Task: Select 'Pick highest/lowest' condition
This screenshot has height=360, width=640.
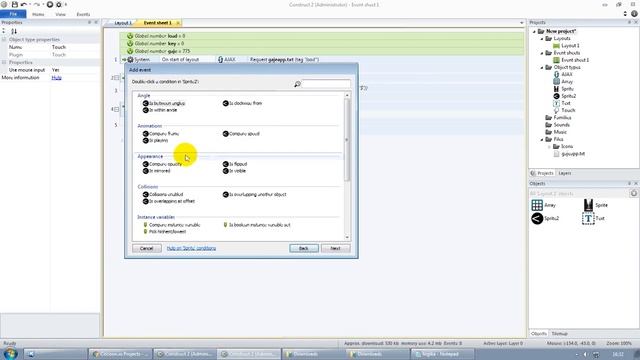Action: (x=164, y=232)
